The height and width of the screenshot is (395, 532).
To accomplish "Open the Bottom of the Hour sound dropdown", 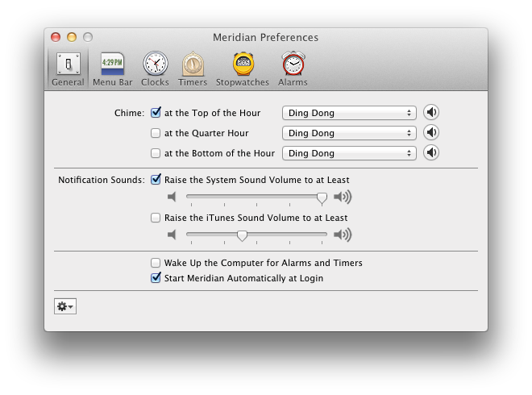I will [x=349, y=153].
